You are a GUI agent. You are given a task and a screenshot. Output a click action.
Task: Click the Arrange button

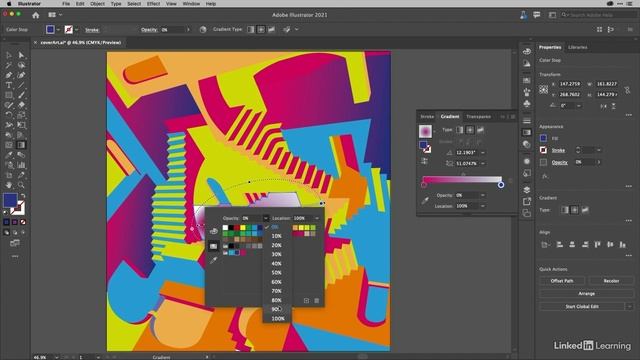587,293
